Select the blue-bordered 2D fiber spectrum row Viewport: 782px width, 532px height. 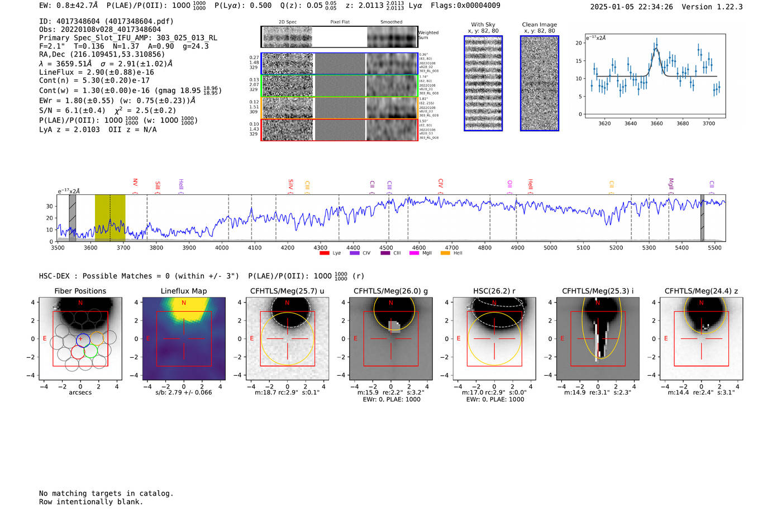[x=340, y=64]
